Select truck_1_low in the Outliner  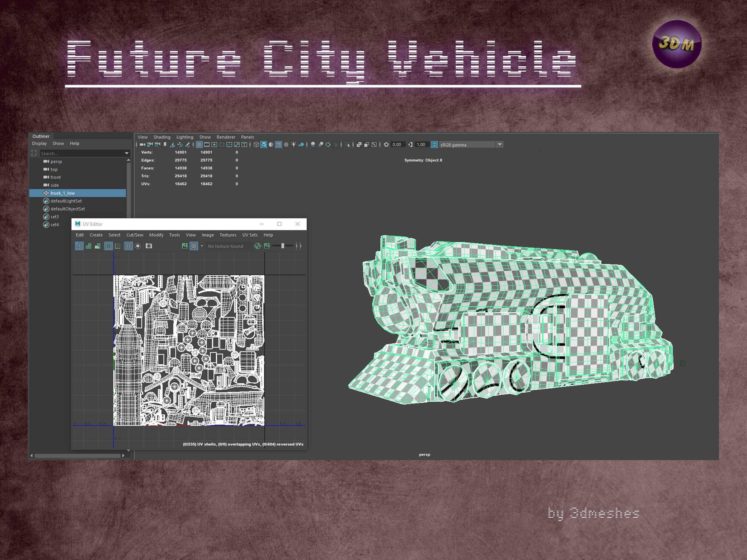point(78,193)
